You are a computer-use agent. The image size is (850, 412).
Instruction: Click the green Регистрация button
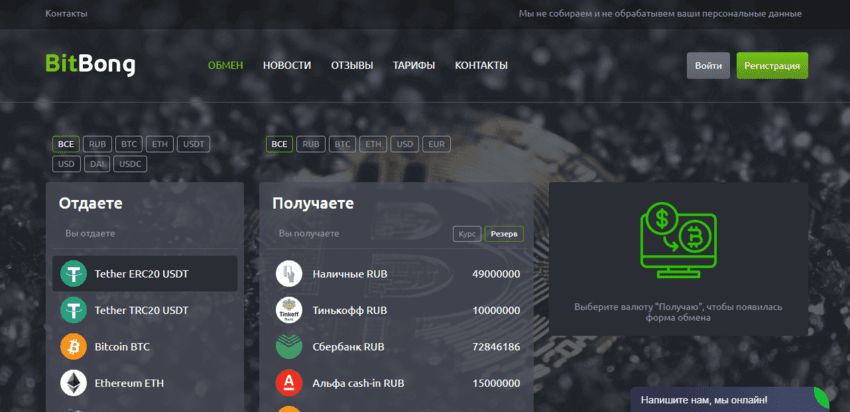772,66
